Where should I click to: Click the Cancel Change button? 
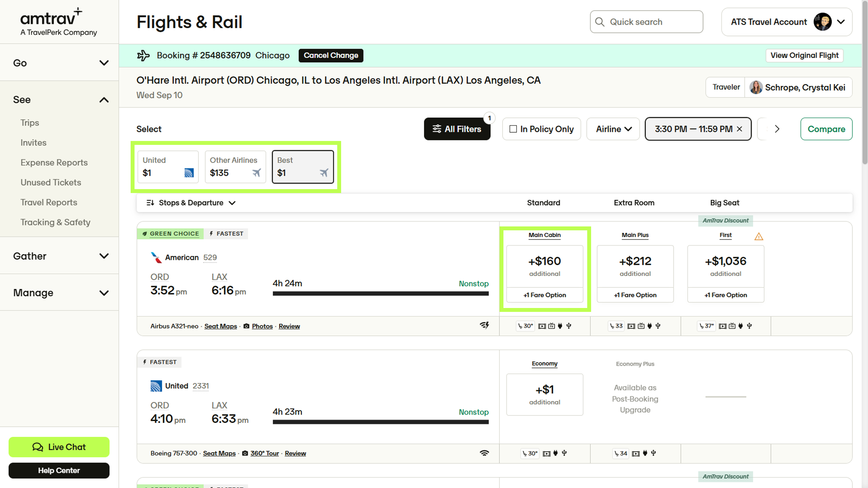[331, 56]
